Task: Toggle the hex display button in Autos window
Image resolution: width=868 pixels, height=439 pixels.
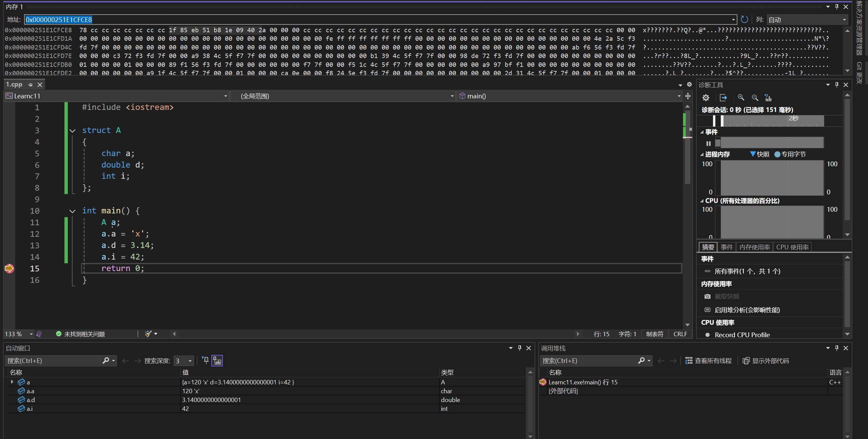Action: click(217, 361)
